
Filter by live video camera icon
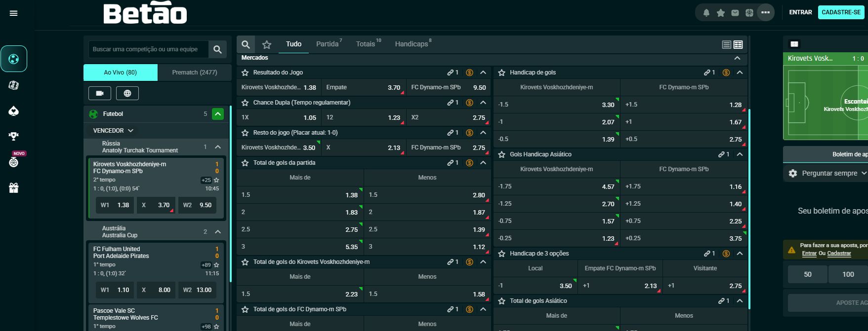pyautogui.click(x=100, y=93)
